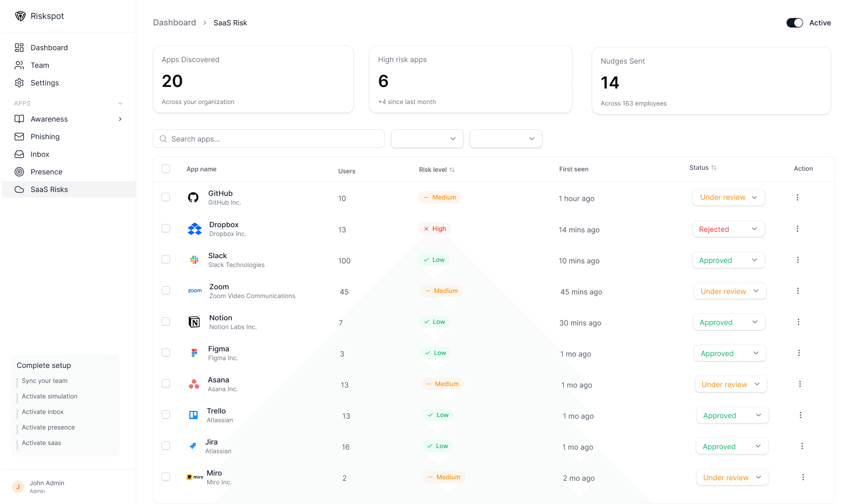Viewport: 859px width, 504px height.
Task: Click John Admin avatar in sidebar
Action: click(x=18, y=487)
